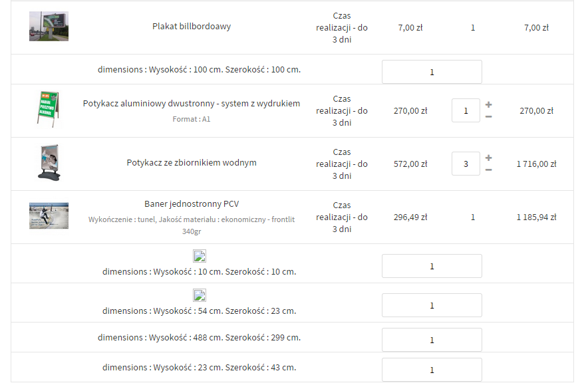588x391 pixels.
Task: Open the Plakat billbordoawy product link
Action: coord(192,27)
